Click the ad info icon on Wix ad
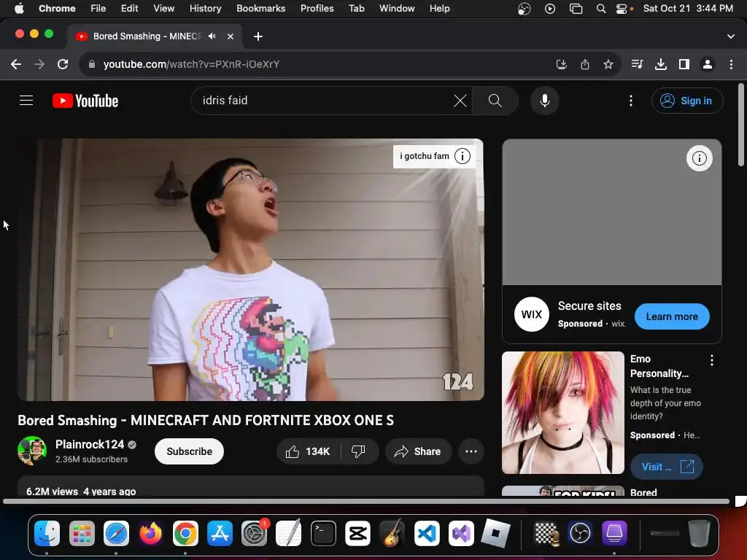The image size is (747, 560). (699, 157)
